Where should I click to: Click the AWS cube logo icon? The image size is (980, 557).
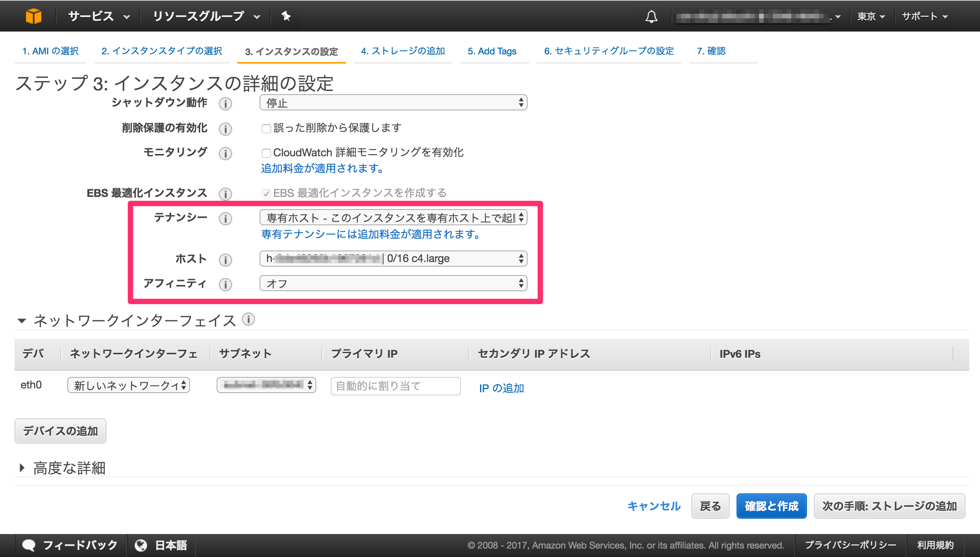(33, 16)
